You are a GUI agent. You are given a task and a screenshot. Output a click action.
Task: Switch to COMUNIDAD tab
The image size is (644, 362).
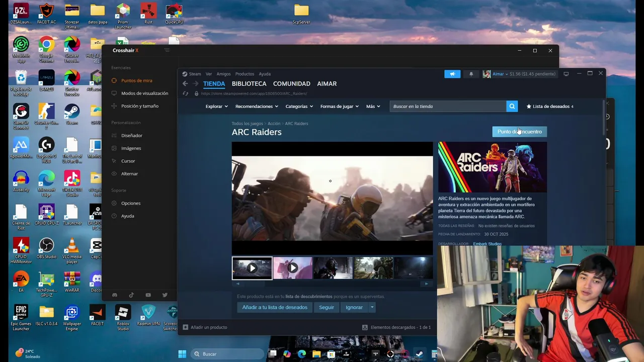(x=292, y=84)
